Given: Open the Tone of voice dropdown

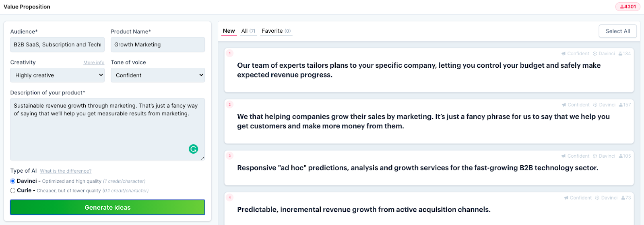Looking at the screenshot, I should click(x=158, y=75).
